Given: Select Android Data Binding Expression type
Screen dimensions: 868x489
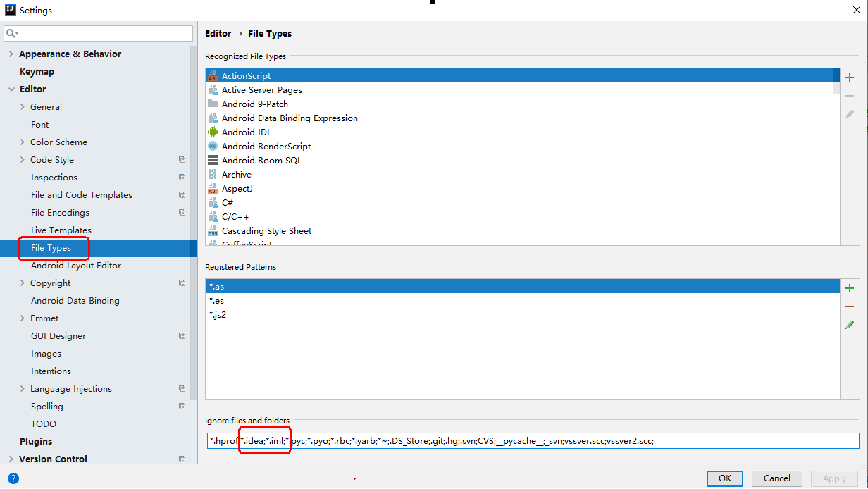Looking at the screenshot, I should click(290, 118).
